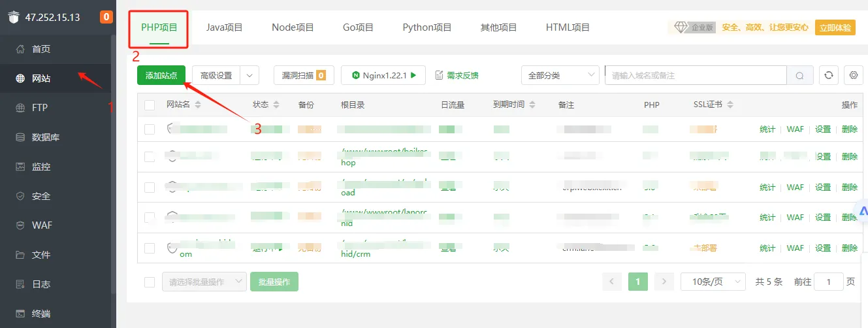This screenshot has width=868, height=328.
Task: Click the 文件 folder icon in sidebar
Action: point(20,255)
